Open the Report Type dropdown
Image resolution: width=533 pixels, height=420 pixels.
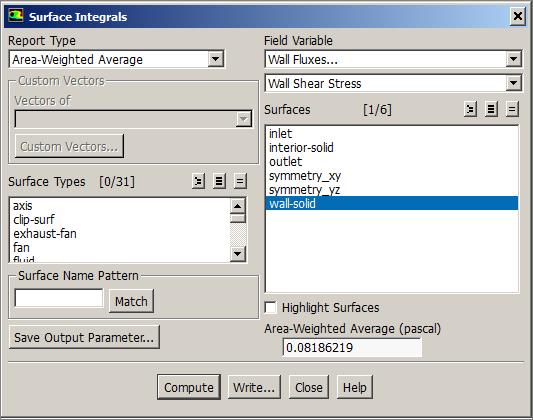[x=216, y=59]
